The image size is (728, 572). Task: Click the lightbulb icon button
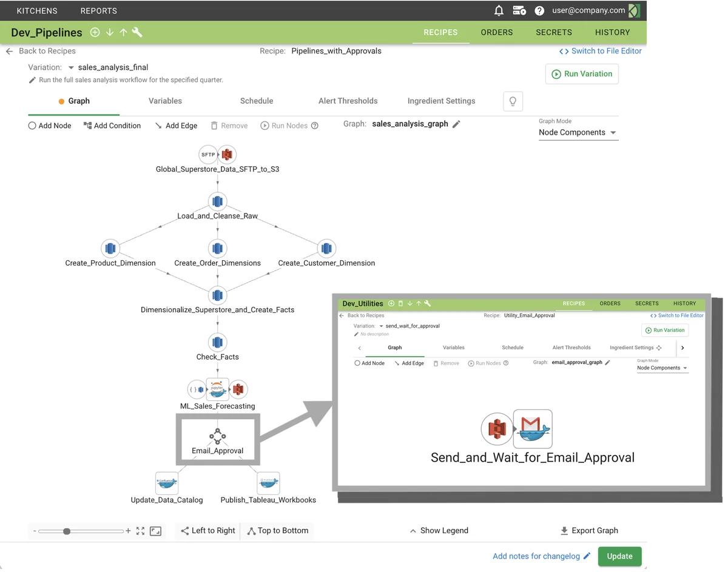pos(513,101)
